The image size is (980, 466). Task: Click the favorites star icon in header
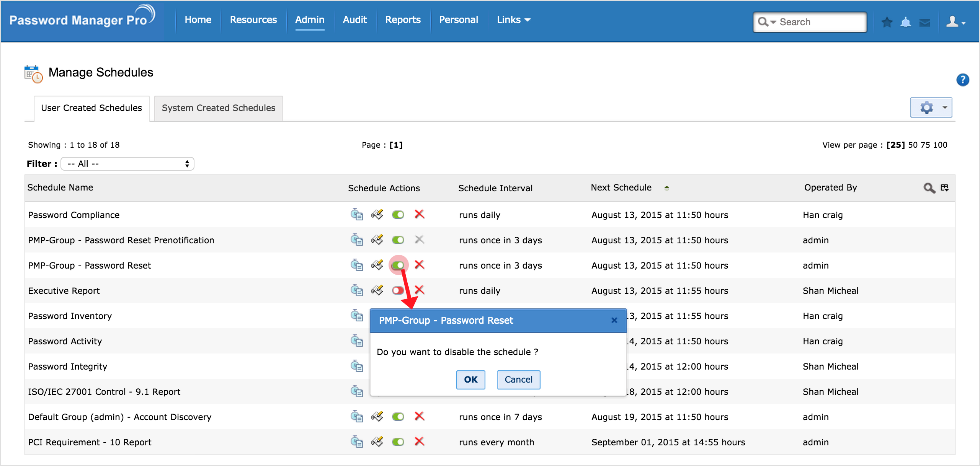click(x=887, y=22)
